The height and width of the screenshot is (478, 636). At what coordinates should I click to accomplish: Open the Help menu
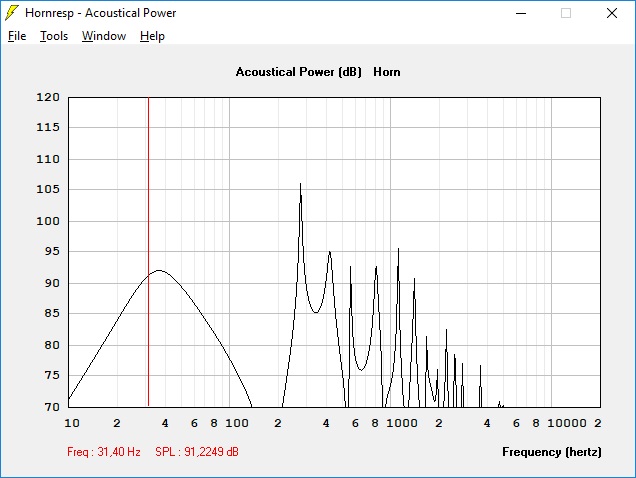coord(152,36)
